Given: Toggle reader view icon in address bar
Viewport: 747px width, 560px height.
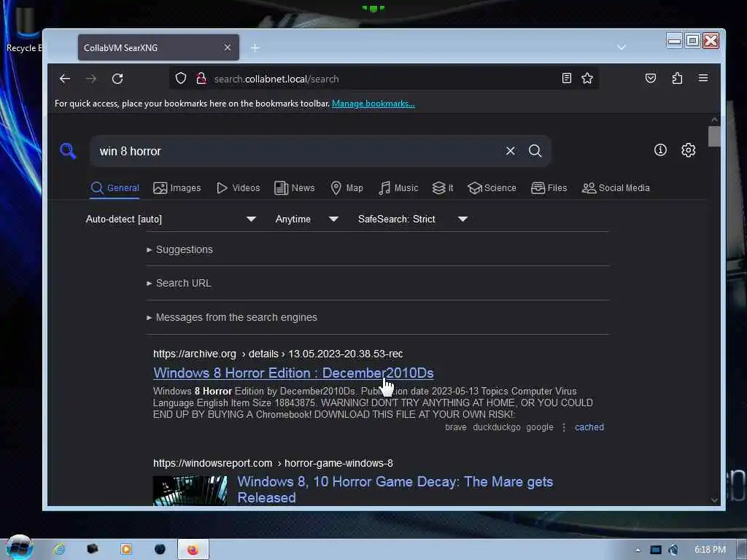Looking at the screenshot, I should coord(566,78).
